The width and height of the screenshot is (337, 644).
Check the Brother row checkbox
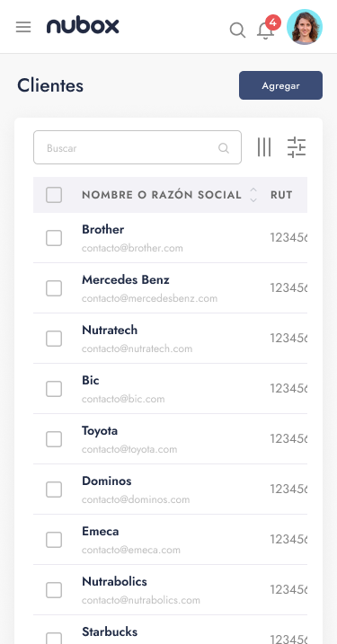(x=54, y=238)
